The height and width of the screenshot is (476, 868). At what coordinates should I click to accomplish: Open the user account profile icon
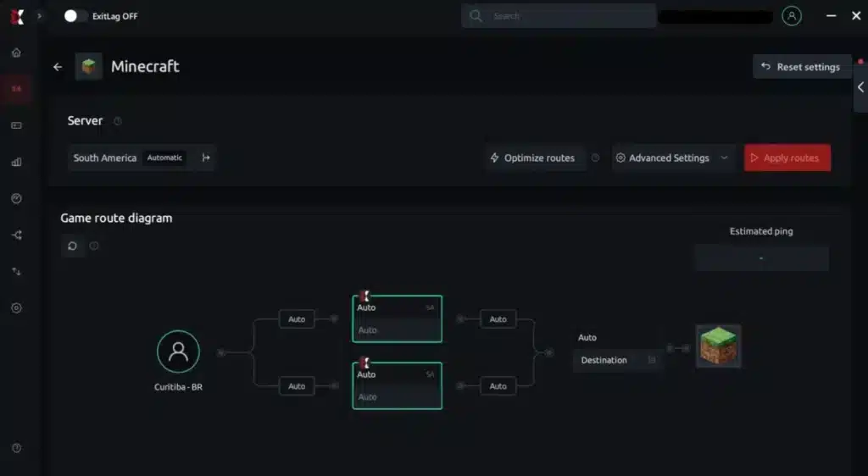(792, 16)
